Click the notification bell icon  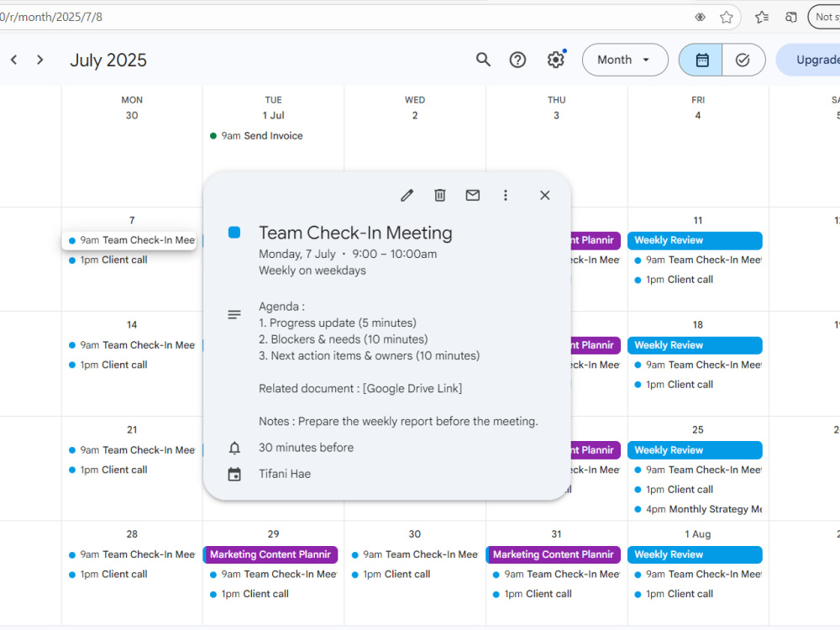pos(234,448)
